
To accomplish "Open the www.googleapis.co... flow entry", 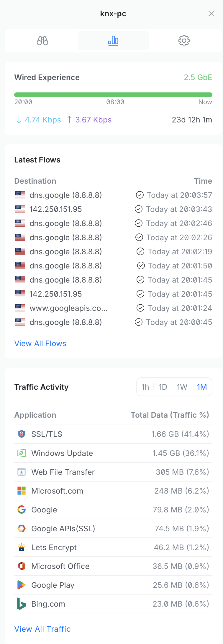I will 68,308.
